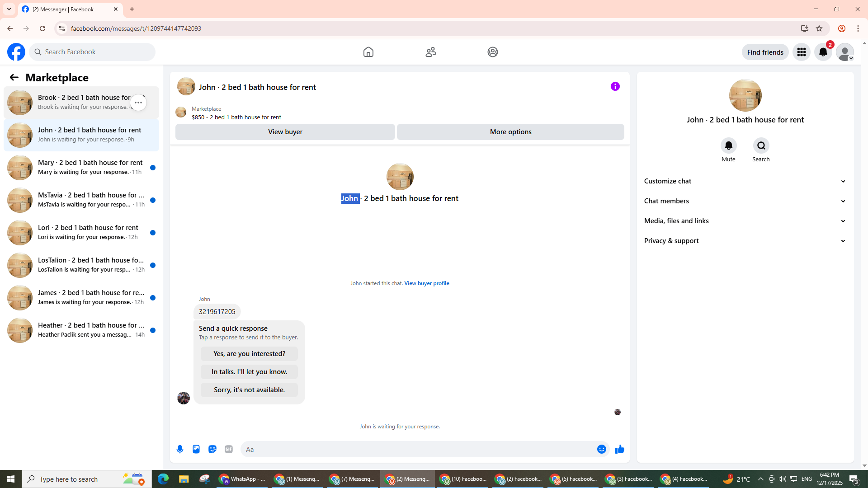Image resolution: width=868 pixels, height=488 pixels.
Task: Send a thumbs-up like
Action: point(619,449)
